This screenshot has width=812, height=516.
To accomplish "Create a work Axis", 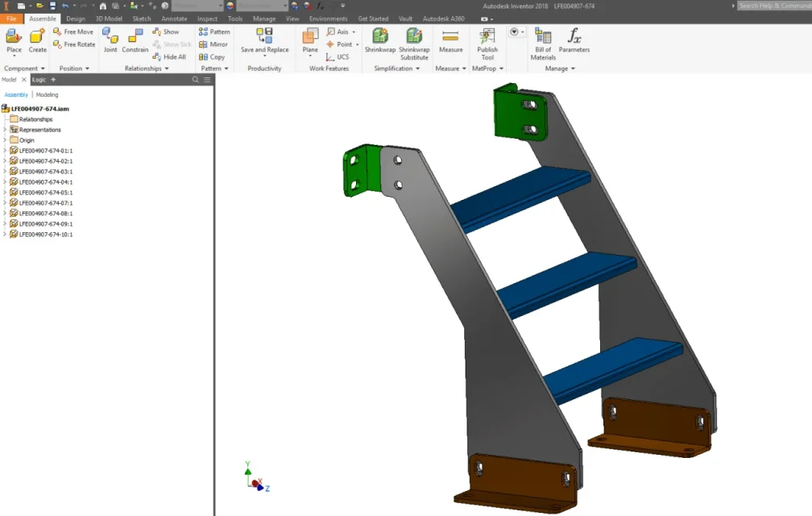I will [338, 31].
